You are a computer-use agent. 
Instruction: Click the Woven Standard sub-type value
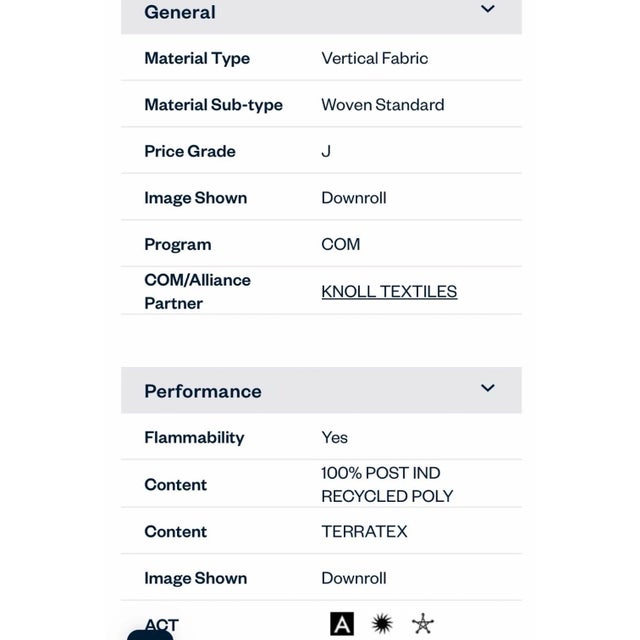coord(382,105)
